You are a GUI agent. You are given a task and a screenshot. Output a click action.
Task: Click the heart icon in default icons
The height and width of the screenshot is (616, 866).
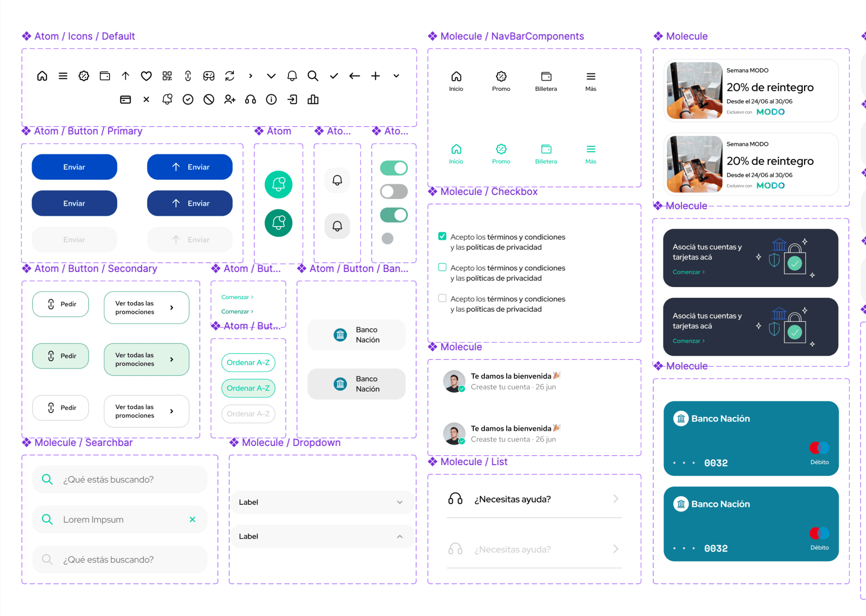[146, 76]
